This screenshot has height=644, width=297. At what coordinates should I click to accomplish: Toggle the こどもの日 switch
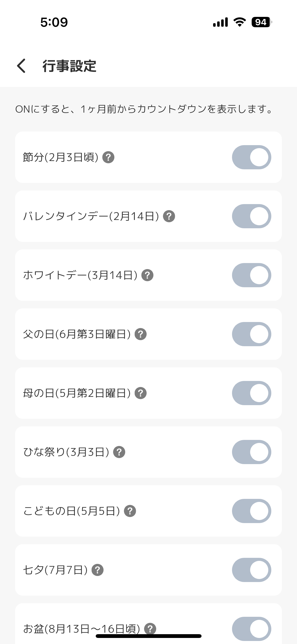(x=251, y=511)
